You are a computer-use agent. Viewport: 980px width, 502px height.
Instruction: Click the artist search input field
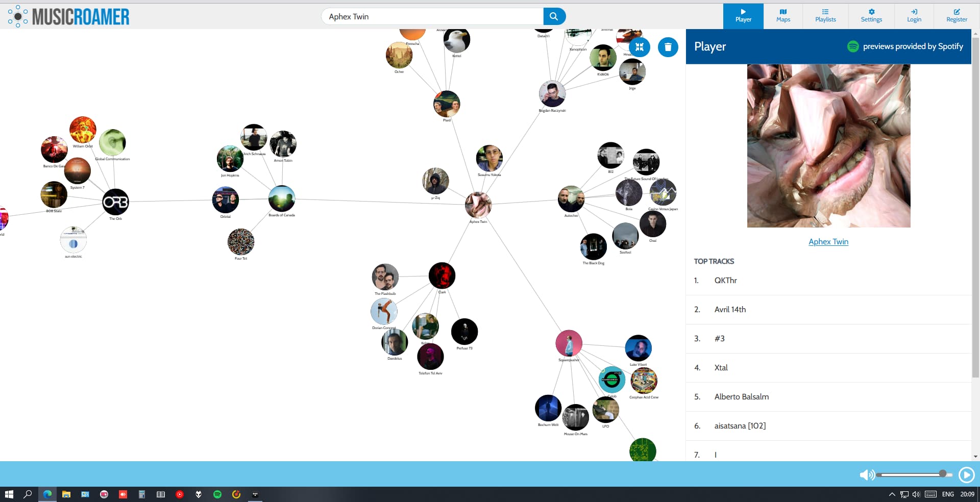click(432, 16)
